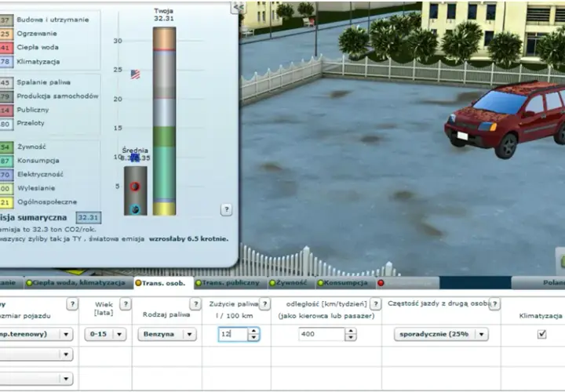Click the globe icon at bottom of Średnia bar
The width and height of the screenshot is (565, 392).
(135, 209)
